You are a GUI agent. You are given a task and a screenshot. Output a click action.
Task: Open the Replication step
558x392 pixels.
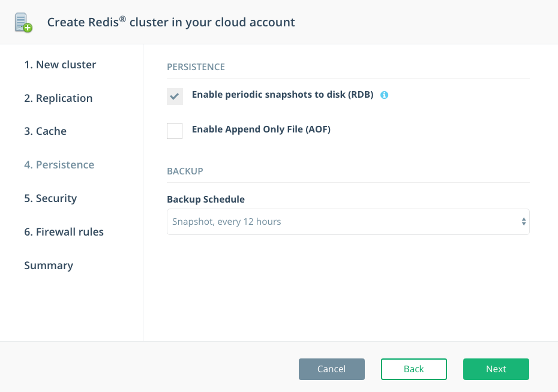point(58,98)
